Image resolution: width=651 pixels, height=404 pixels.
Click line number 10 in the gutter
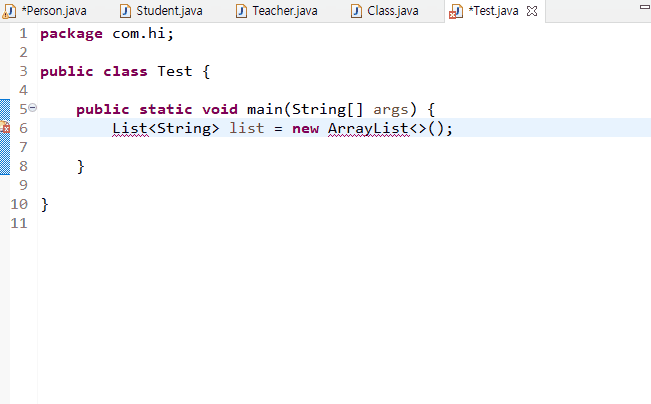pos(19,204)
